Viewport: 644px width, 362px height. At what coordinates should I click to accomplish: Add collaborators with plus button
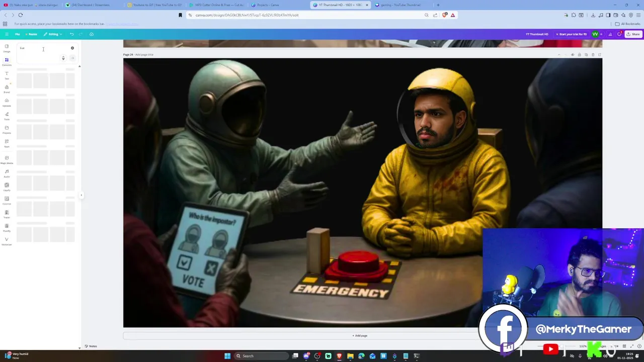tap(601, 34)
